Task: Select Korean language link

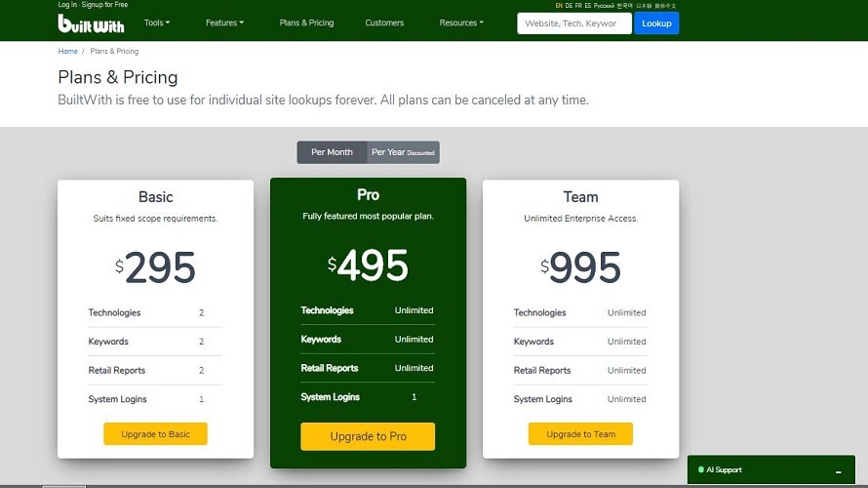Action: click(625, 6)
